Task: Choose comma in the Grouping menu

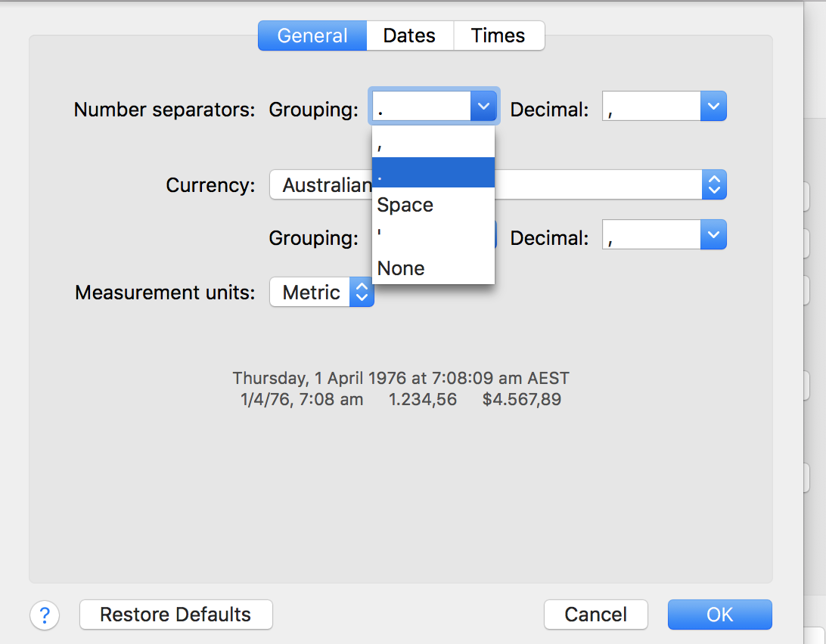Action: 433,142
